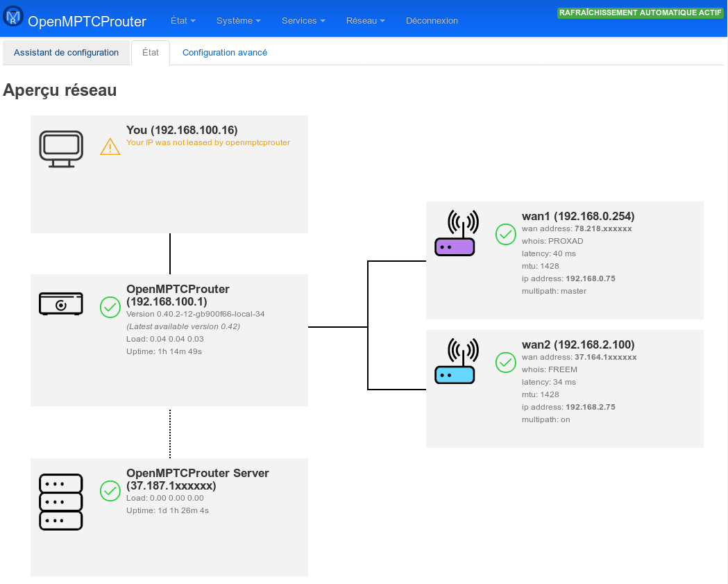The height and width of the screenshot is (584, 728).
Task: Click the orange warning triangle icon
Action: [110, 147]
